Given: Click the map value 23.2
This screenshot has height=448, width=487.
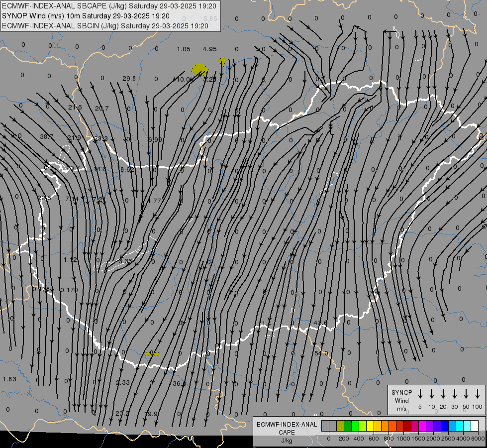Looking at the screenshot, I should (122, 414).
